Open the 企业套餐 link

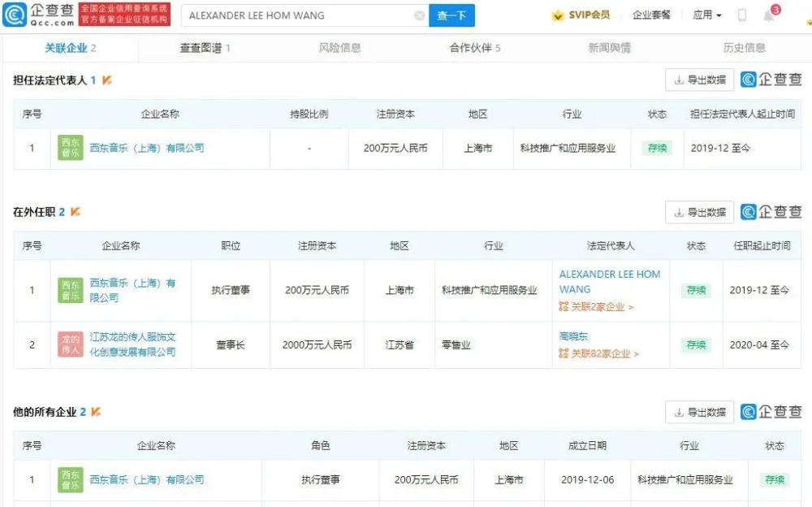tap(651, 15)
